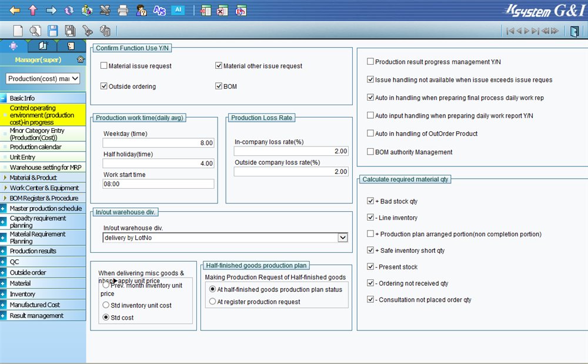588x364 pixels.
Task: Select At register production request option
Action: [x=213, y=302]
